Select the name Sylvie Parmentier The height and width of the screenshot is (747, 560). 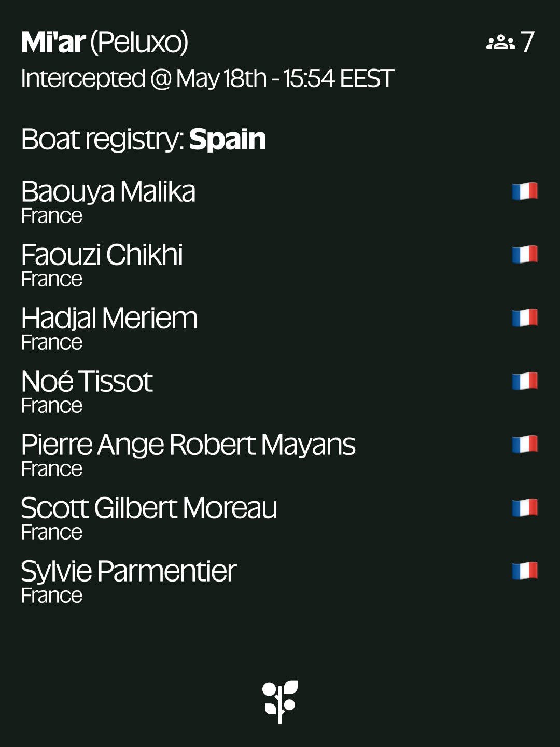[x=129, y=572]
